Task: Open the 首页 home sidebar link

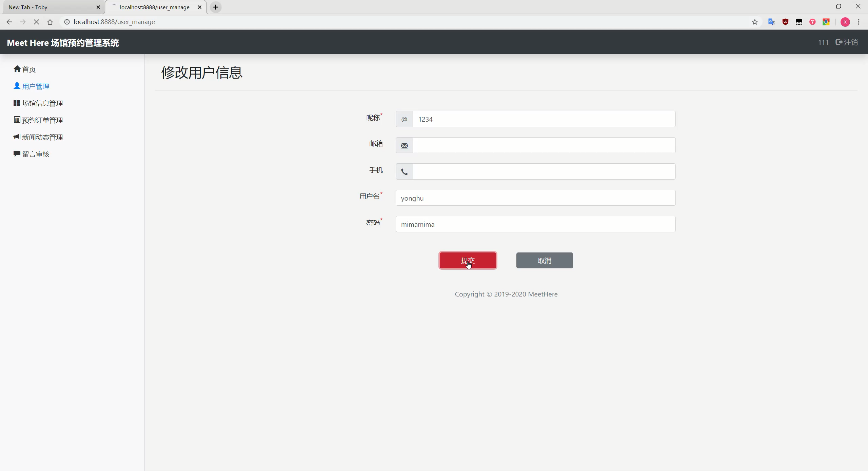Action: pyautogui.click(x=25, y=69)
